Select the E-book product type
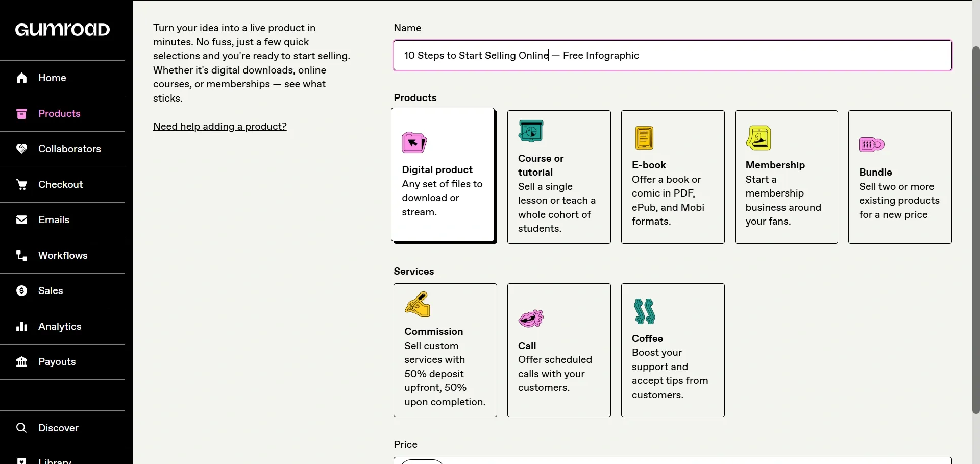980x464 pixels. point(673,177)
